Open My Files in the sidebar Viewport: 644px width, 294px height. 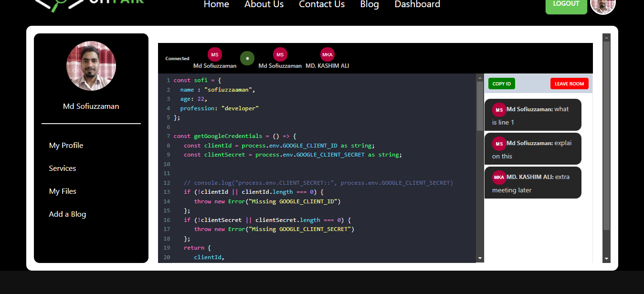click(x=63, y=191)
